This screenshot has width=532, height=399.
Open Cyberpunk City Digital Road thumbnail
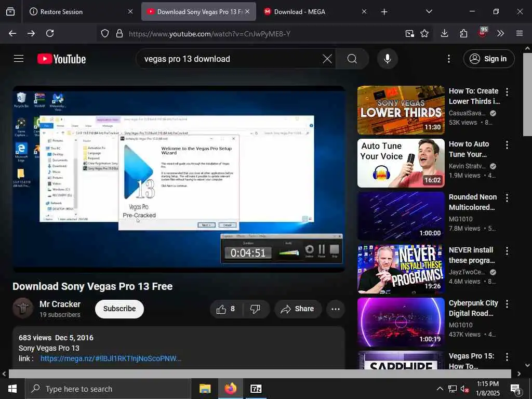tap(401, 322)
